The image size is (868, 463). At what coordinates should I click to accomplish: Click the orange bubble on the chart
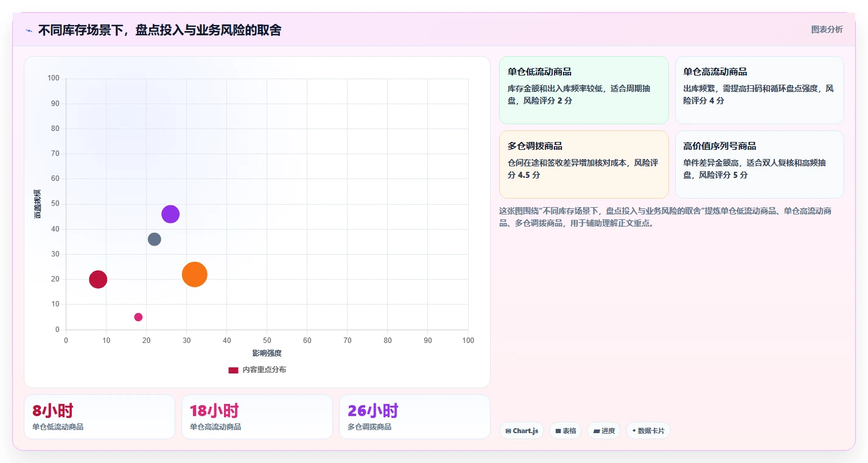(195, 274)
